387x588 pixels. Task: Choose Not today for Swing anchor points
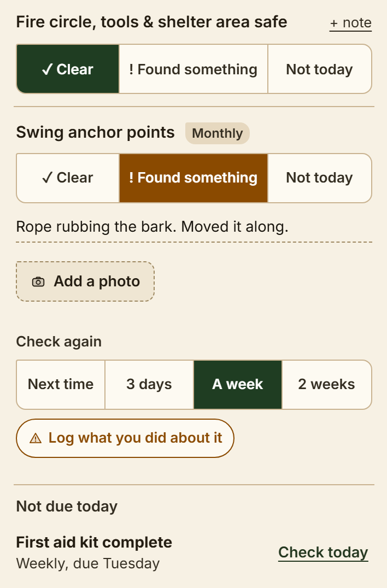(320, 178)
